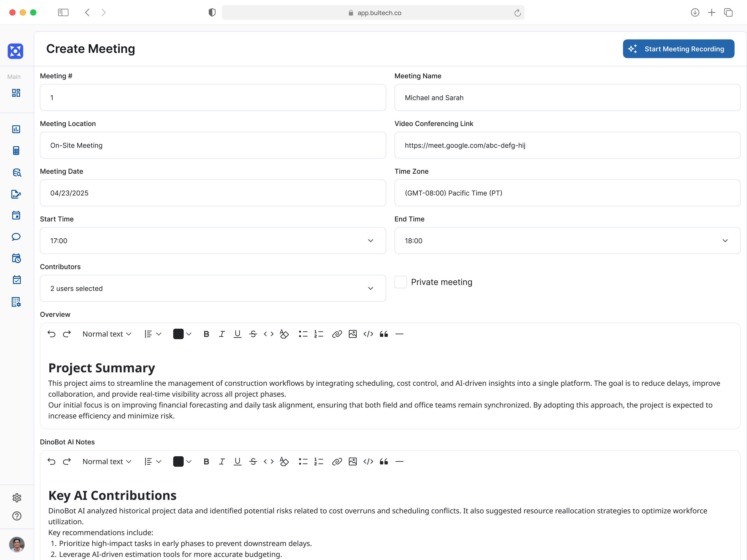The image size is (747, 560).
Task: Insert image in the Overview editor toolbar
Action: point(352,334)
